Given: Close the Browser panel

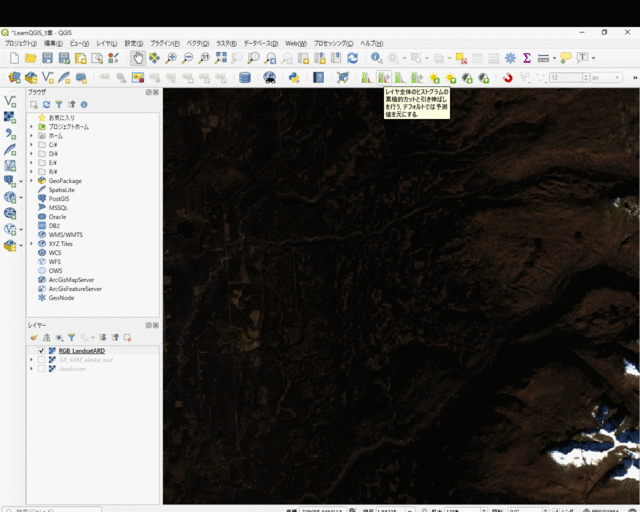Looking at the screenshot, I should click(156, 92).
